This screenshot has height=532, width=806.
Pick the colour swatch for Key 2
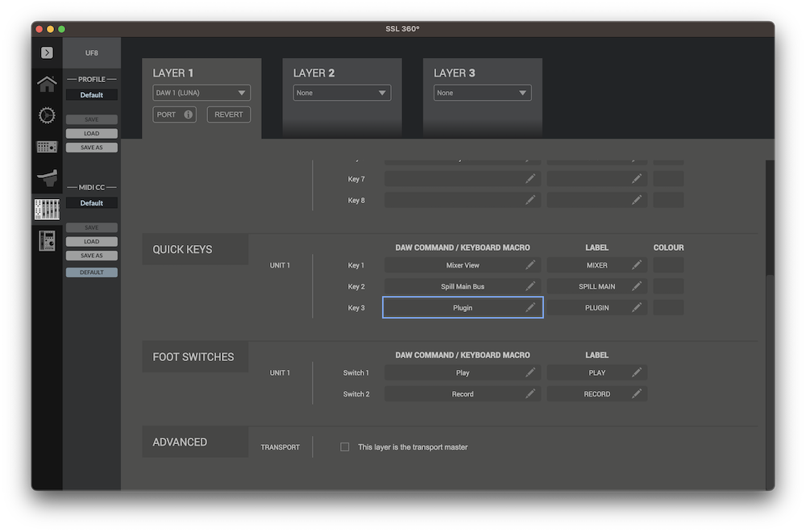click(668, 286)
